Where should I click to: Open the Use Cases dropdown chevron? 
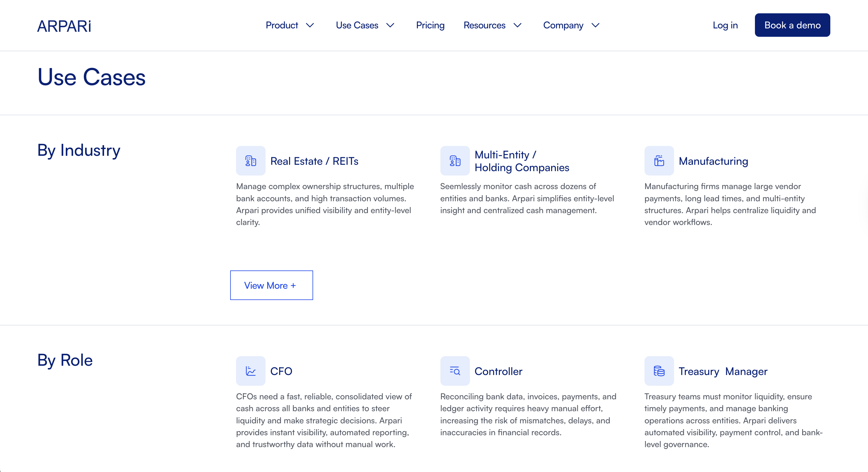pyautogui.click(x=391, y=25)
